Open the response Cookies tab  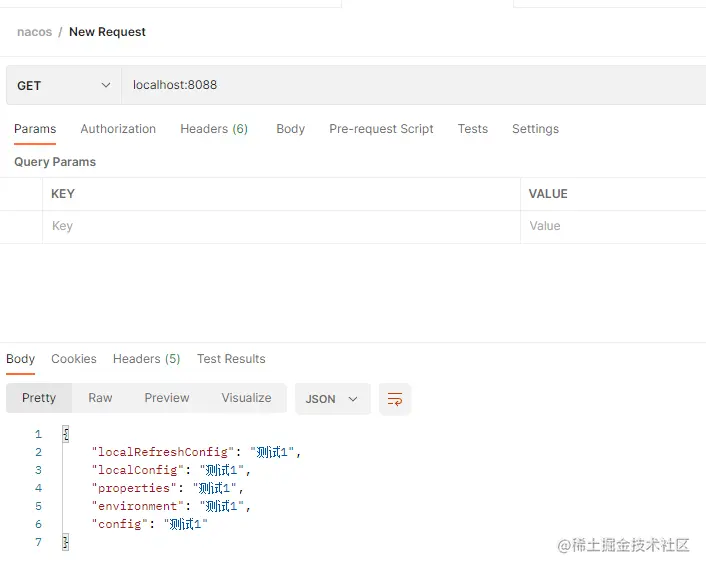point(74,359)
